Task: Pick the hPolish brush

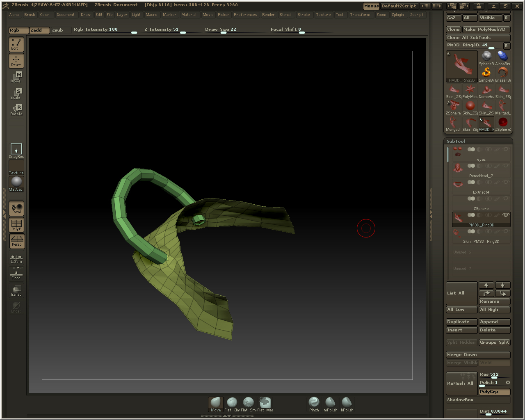Action: coord(347,404)
